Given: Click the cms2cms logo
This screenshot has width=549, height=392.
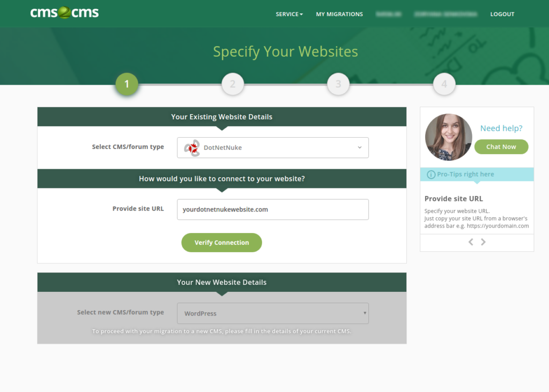Looking at the screenshot, I should point(64,13).
